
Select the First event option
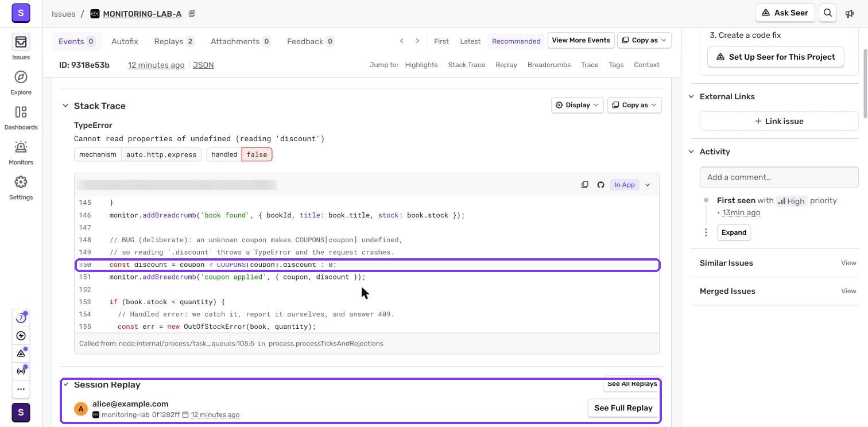(441, 41)
